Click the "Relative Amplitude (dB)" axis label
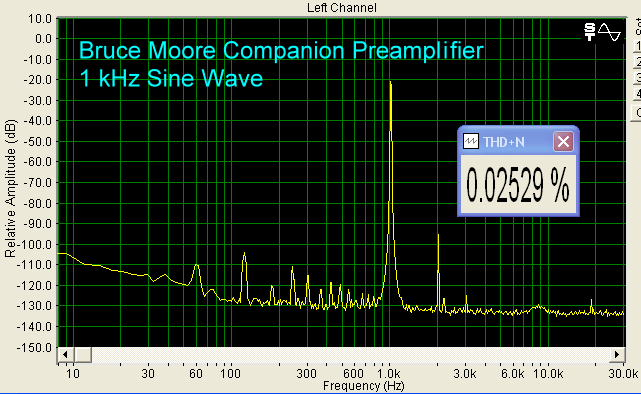Screen dimensions: 641x394 coord(10,188)
